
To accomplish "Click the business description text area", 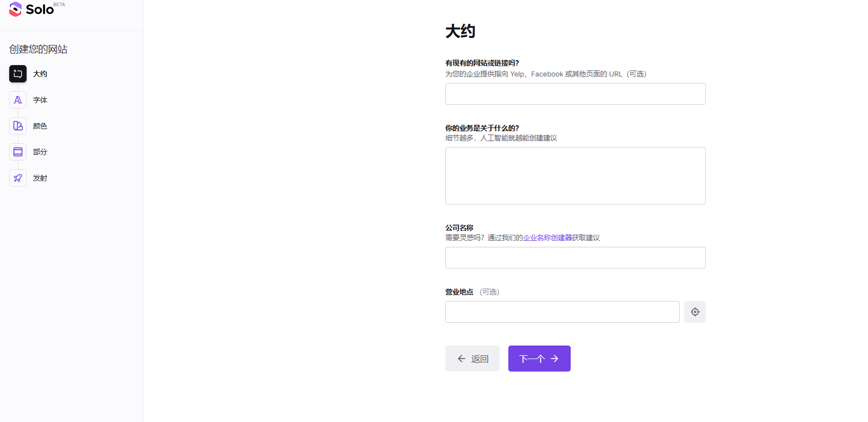I will click(575, 176).
